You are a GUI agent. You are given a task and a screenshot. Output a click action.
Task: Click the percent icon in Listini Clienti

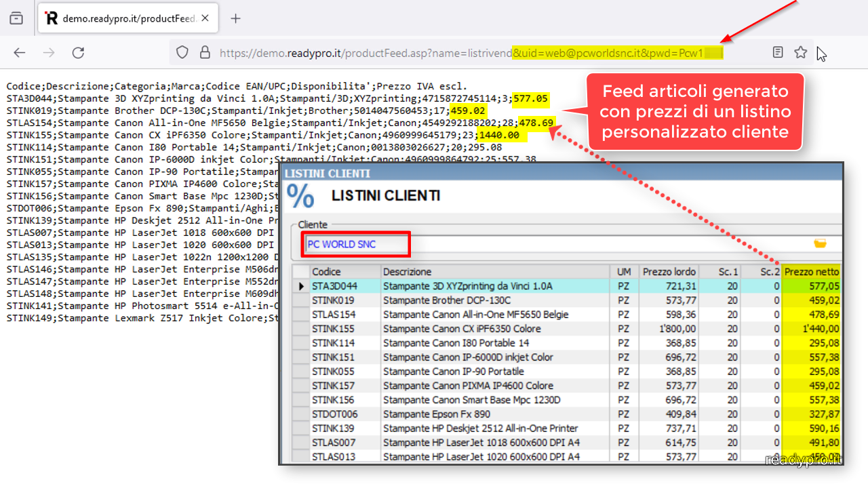301,196
